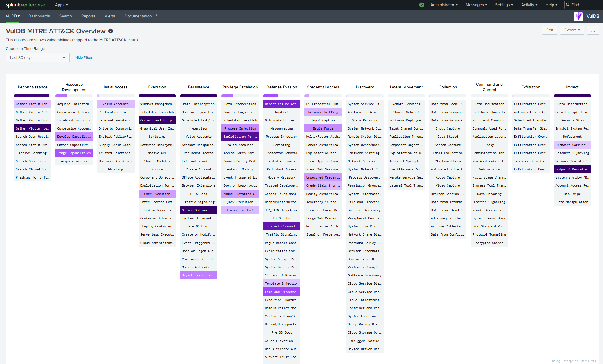Select the Unsecured Credent... cell

tap(323, 177)
